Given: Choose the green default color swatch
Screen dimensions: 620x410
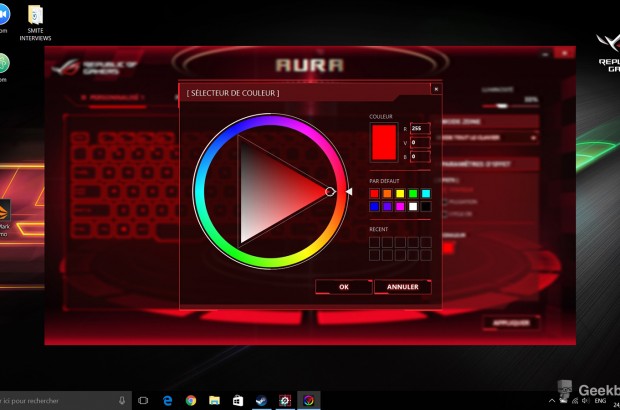Looking at the screenshot, I should (413, 194).
